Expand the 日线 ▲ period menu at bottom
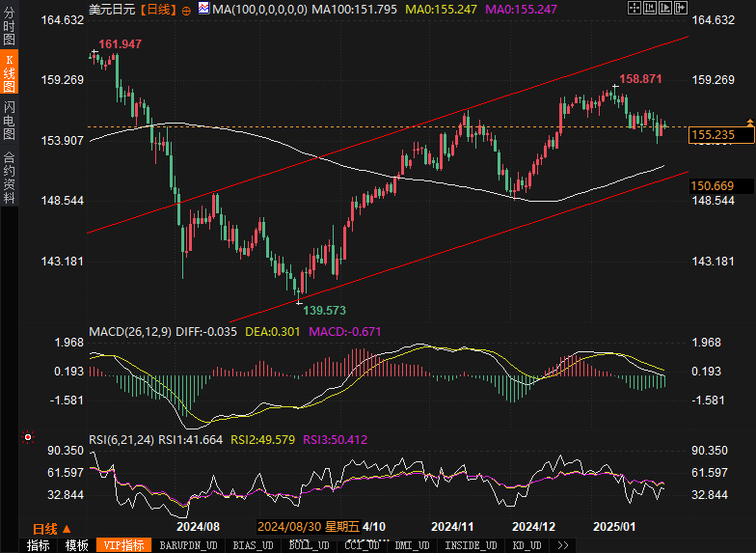This screenshot has width=756, height=553. pyautogui.click(x=52, y=529)
